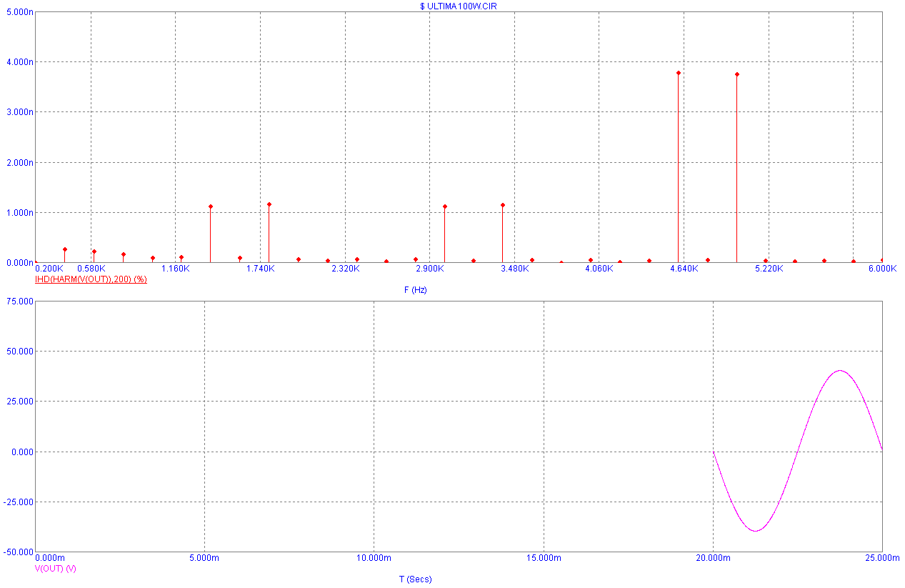
Task: Click the 4.640K frequency axis label
Action: click(684, 269)
